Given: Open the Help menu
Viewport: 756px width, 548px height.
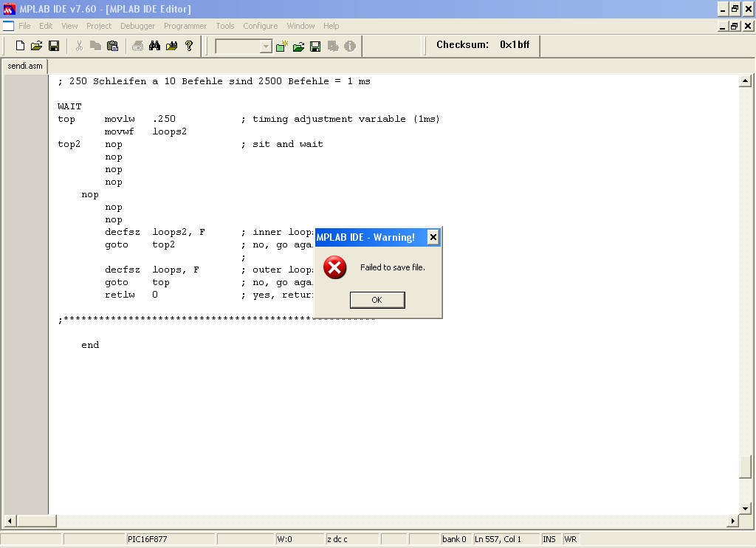Looking at the screenshot, I should coord(331,26).
